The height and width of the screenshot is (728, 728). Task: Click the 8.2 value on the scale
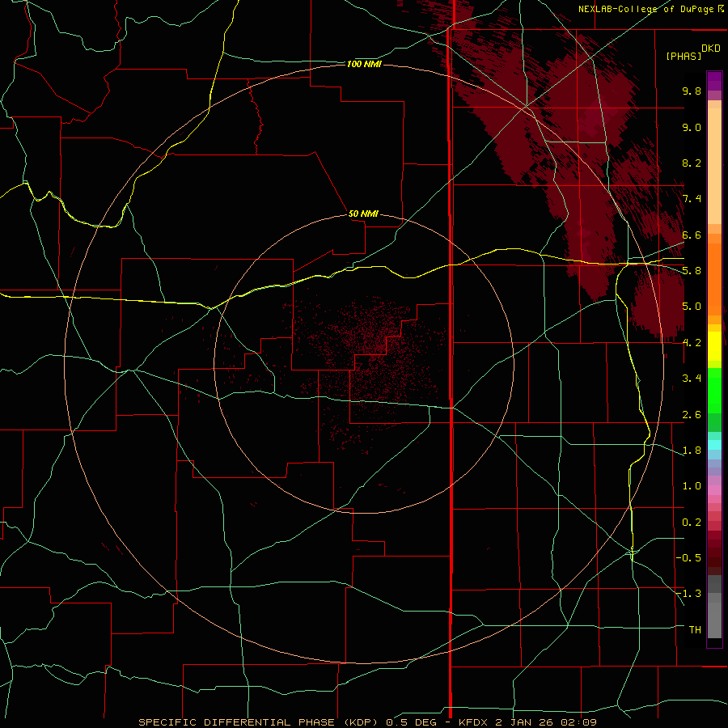pos(692,163)
